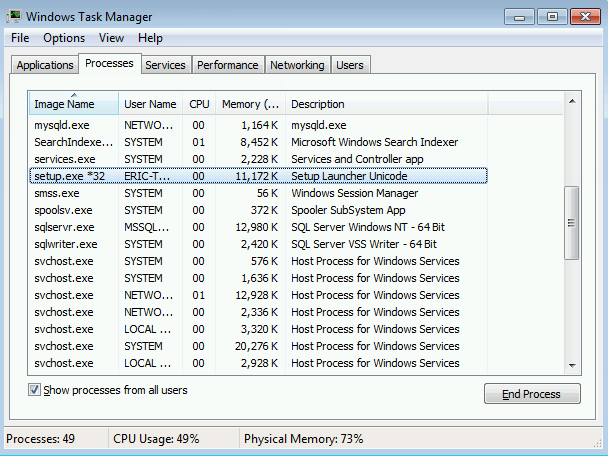This screenshot has width=608, height=456.
Task: Click the 8,452 K memory value
Action: [259, 142]
